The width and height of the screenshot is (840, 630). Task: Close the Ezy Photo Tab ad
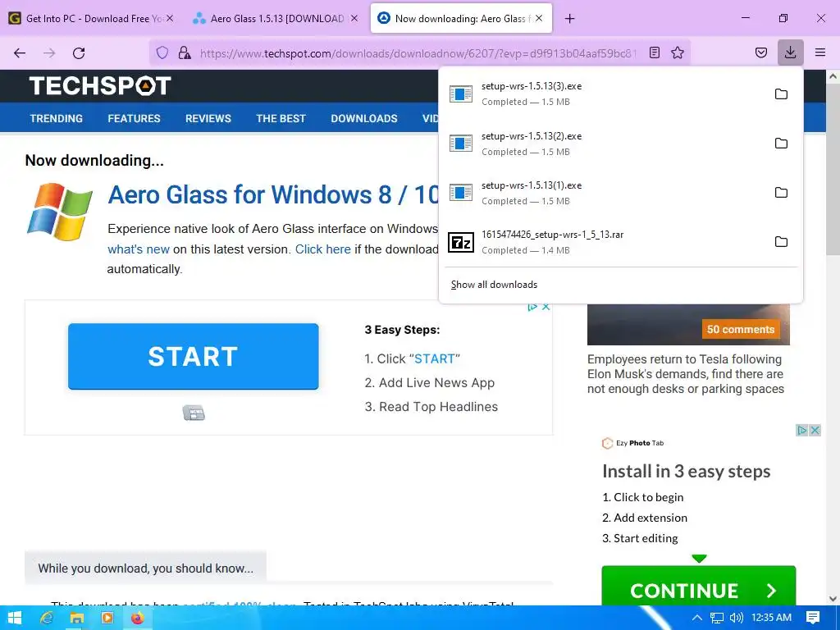pos(815,430)
